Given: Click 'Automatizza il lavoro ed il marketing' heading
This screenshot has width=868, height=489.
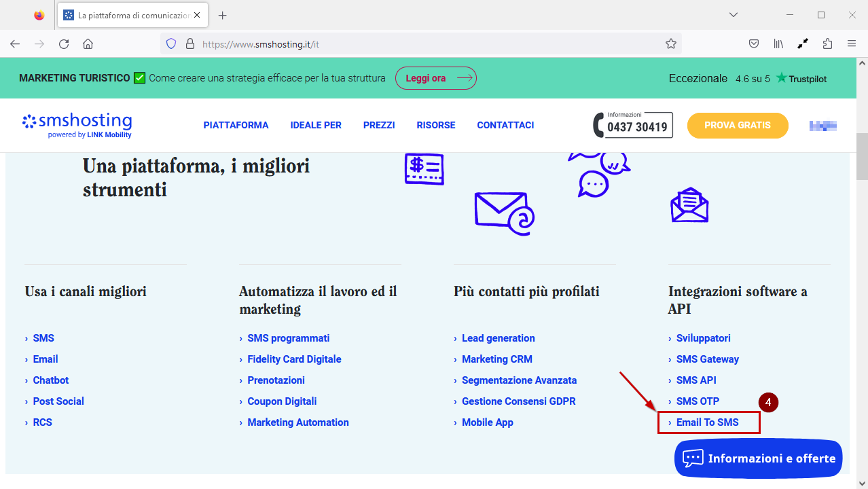Looking at the screenshot, I should pos(318,300).
